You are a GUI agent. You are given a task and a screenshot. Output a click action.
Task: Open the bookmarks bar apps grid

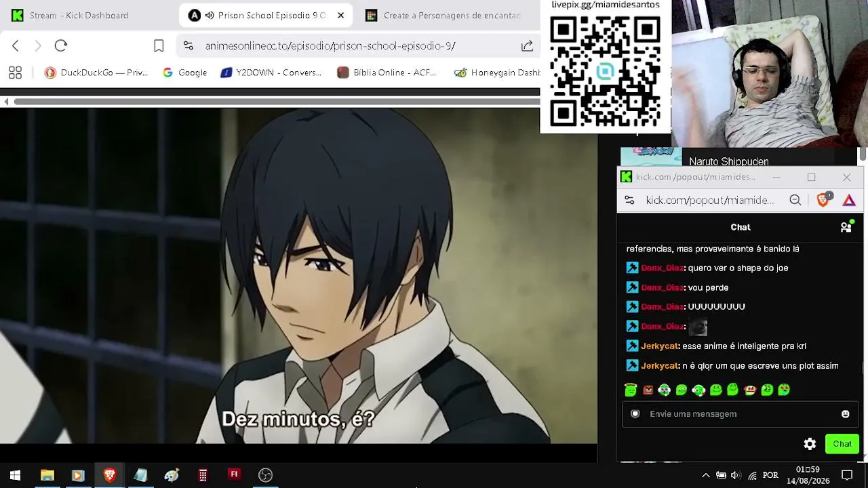(15, 73)
